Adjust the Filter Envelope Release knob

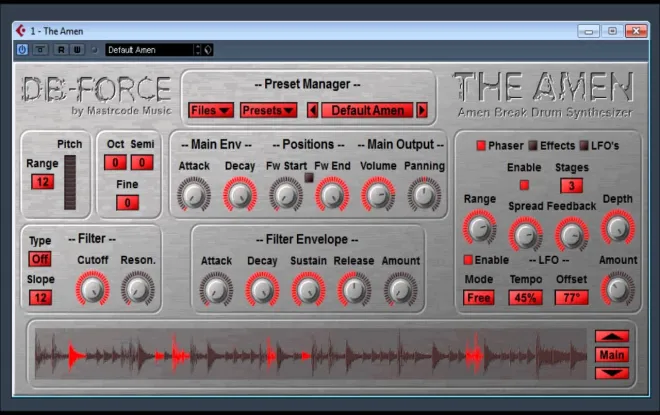point(354,289)
